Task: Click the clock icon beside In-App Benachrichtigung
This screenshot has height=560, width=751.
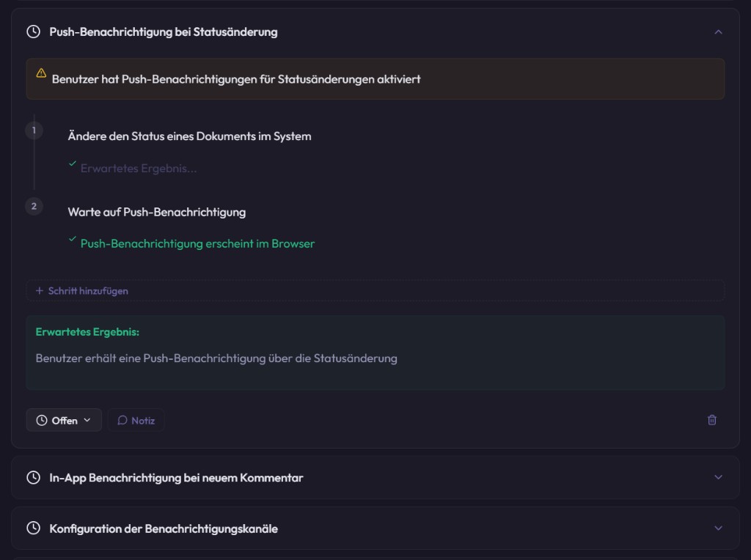Action: click(x=34, y=478)
